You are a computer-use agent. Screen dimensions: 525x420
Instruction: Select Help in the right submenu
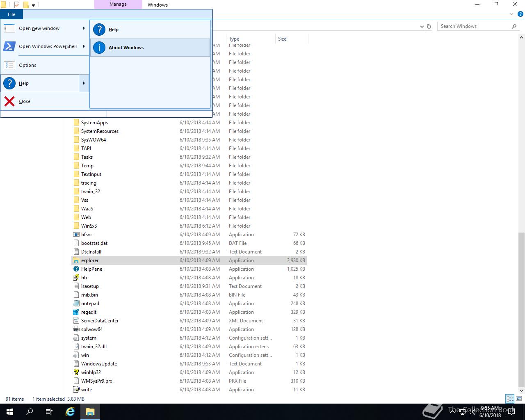click(x=150, y=30)
